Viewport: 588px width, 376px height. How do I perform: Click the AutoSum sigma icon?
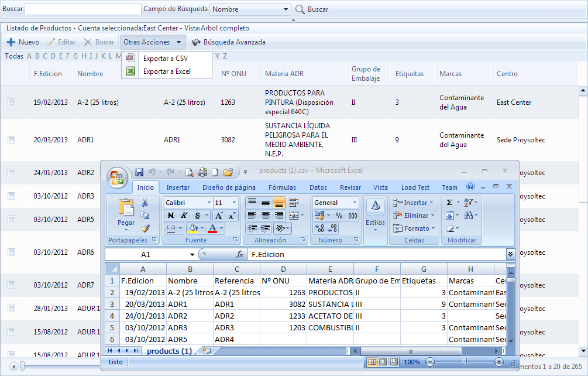(449, 203)
